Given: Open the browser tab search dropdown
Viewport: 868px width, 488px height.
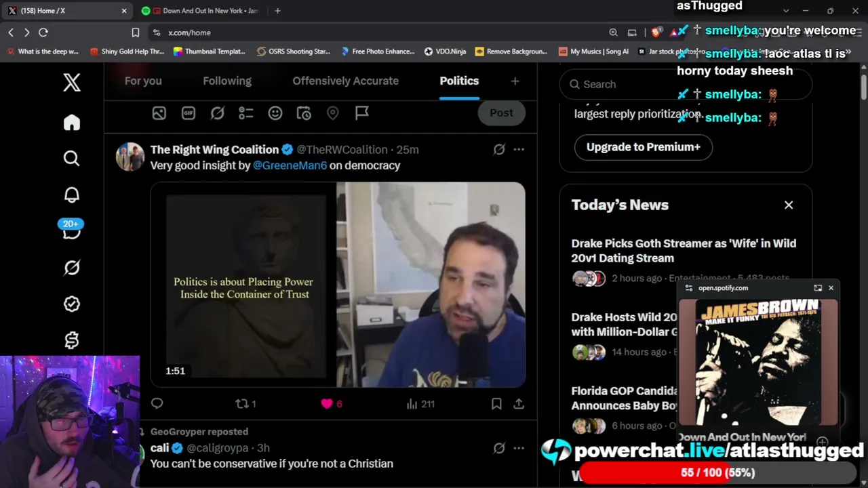Looking at the screenshot, I should 786,11.
